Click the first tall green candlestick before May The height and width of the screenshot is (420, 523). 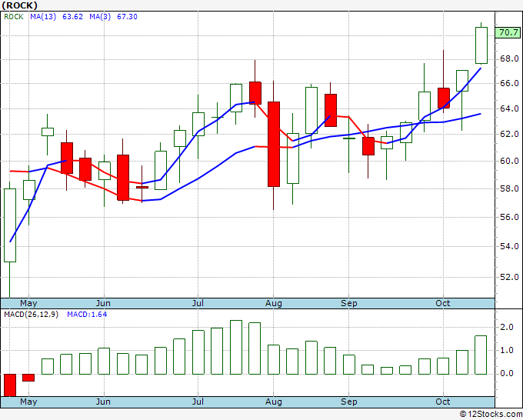coord(10,225)
